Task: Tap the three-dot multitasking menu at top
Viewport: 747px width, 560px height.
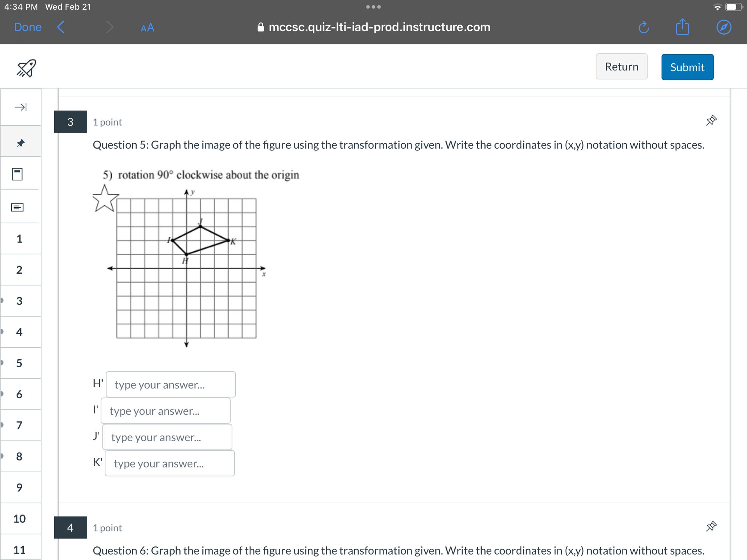Action: 373,7
